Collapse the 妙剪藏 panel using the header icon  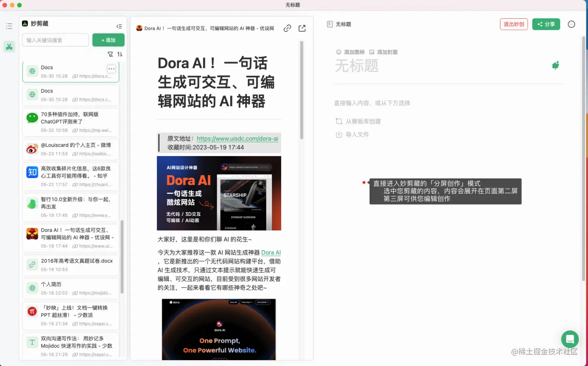point(119,26)
